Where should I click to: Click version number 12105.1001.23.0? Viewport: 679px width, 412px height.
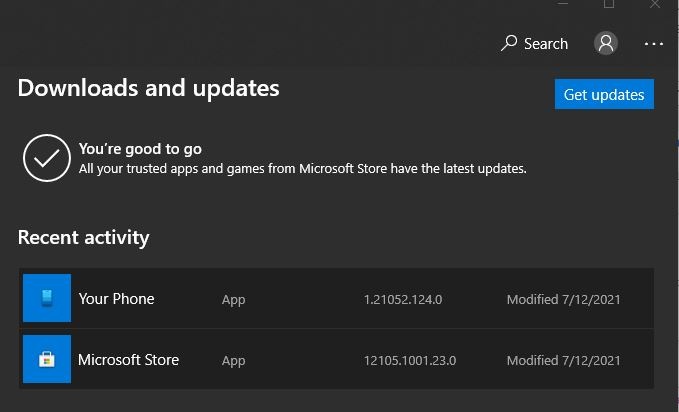tap(410, 360)
